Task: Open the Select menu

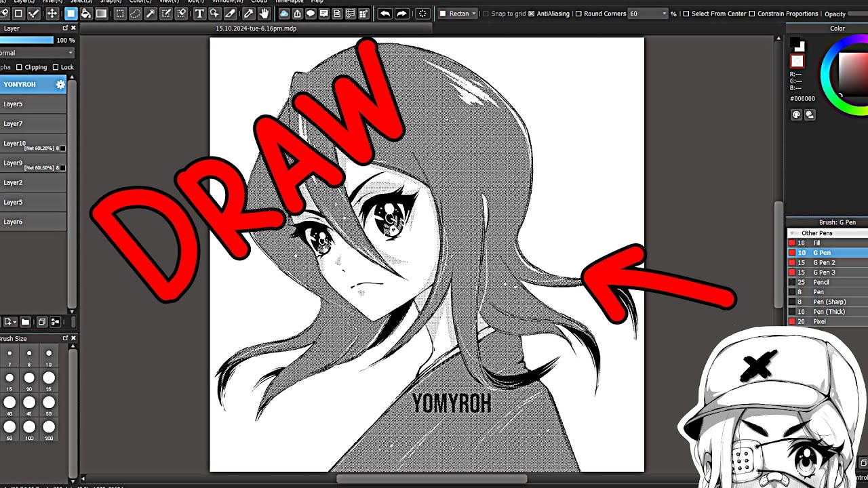Action: 81,2
